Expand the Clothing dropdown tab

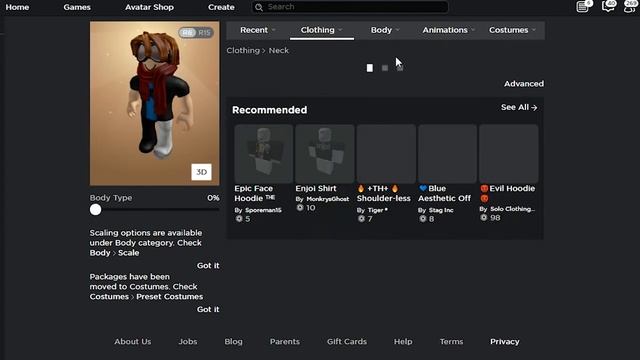(322, 30)
